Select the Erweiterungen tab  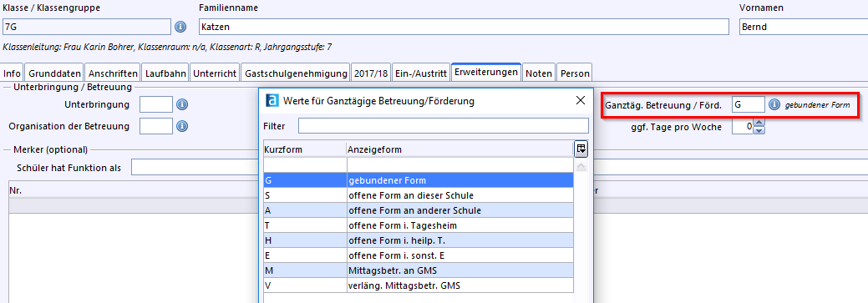click(x=486, y=72)
